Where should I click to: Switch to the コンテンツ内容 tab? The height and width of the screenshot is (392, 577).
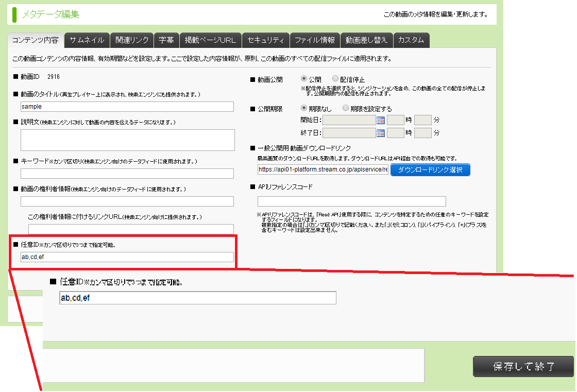[x=36, y=40]
